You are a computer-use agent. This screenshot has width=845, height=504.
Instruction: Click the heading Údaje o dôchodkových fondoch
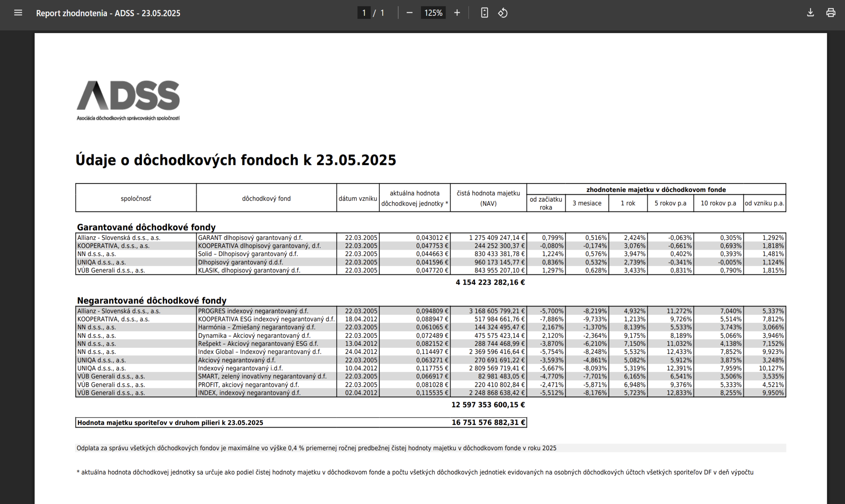[x=236, y=160]
